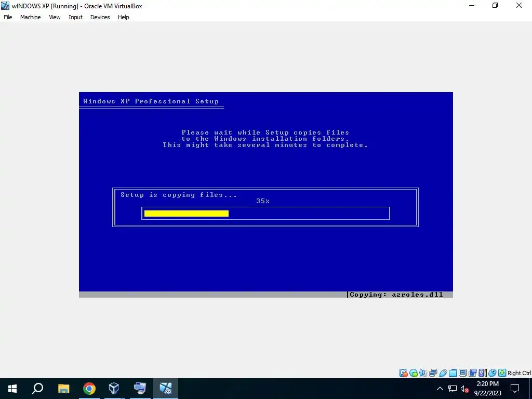Open the Input menu
Image resolution: width=532 pixels, height=399 pixels.
[x=75, y=17]
